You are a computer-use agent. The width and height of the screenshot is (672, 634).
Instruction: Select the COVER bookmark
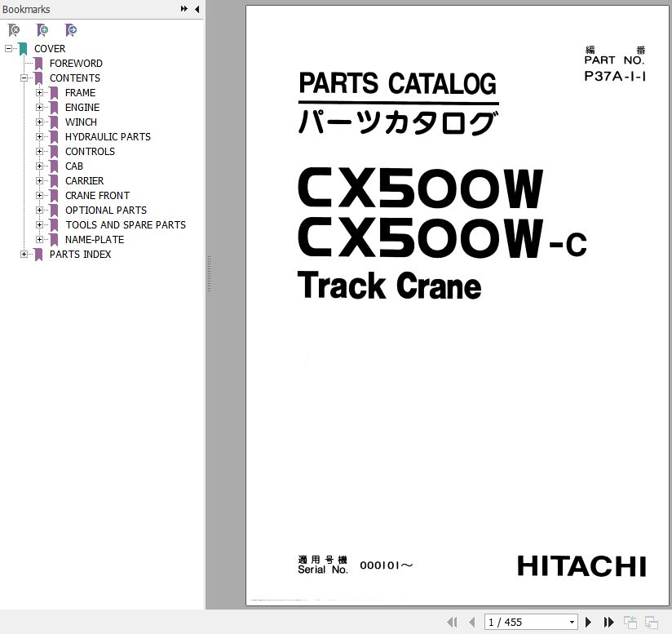(50, 48)
